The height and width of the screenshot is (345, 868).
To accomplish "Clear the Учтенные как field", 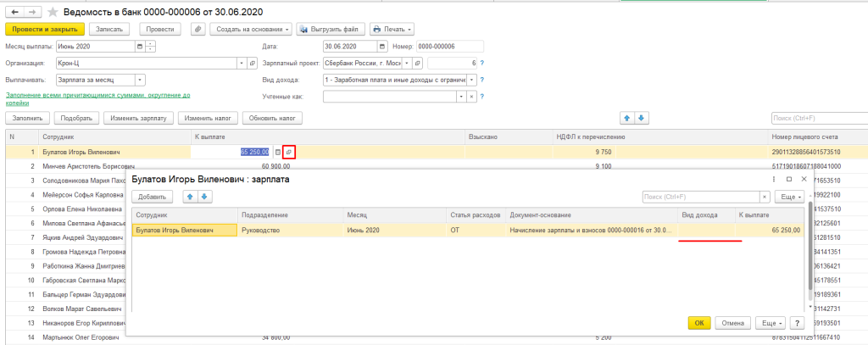I will (x=472, y=97).
